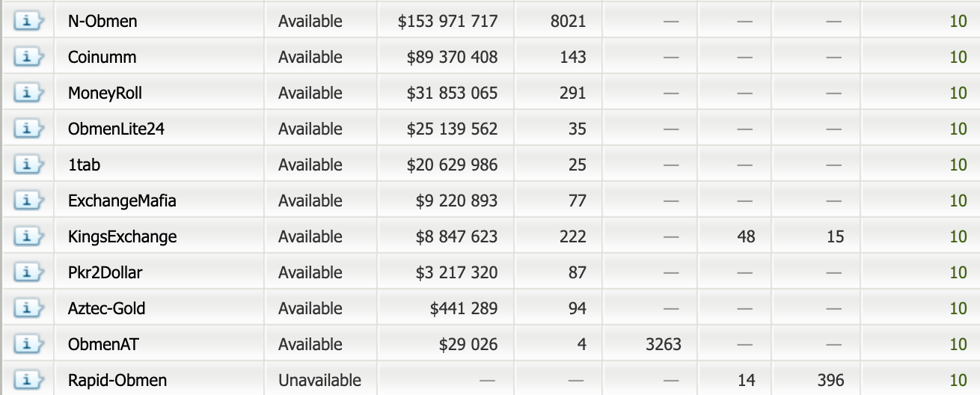Image resolution: width=980 pixels, height=395 pixels.
Task: Click the KingsExchange exchanger name
Action: tap(122, 236)
